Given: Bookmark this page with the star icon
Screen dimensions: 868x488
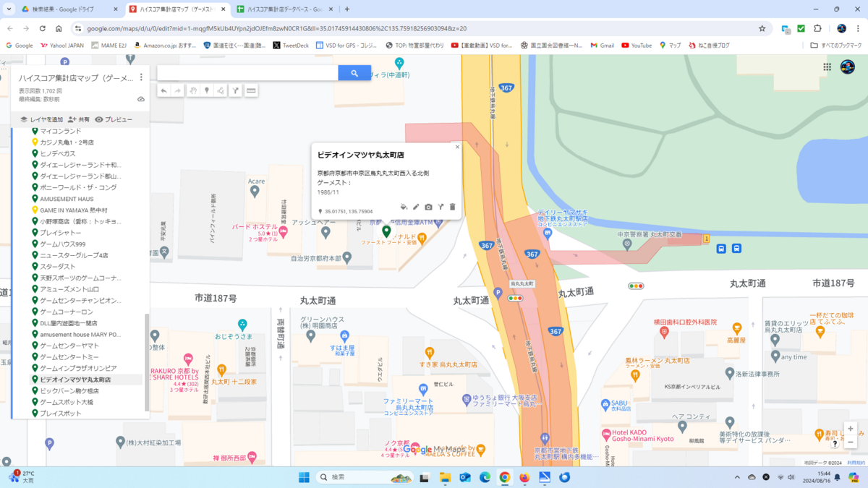Looking at the screenshot, I should (x=762, y=28).
